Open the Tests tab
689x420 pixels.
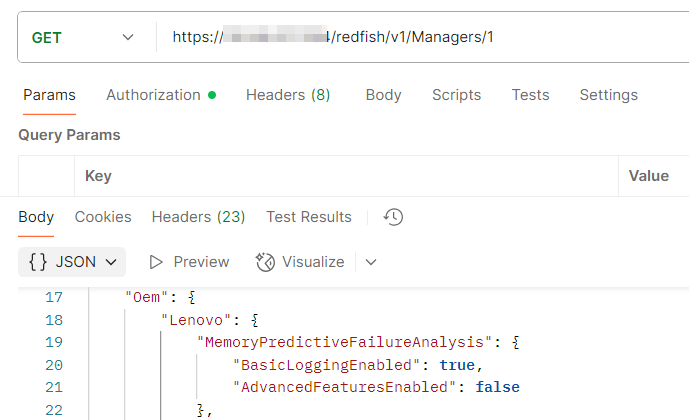tap(530, 95)
